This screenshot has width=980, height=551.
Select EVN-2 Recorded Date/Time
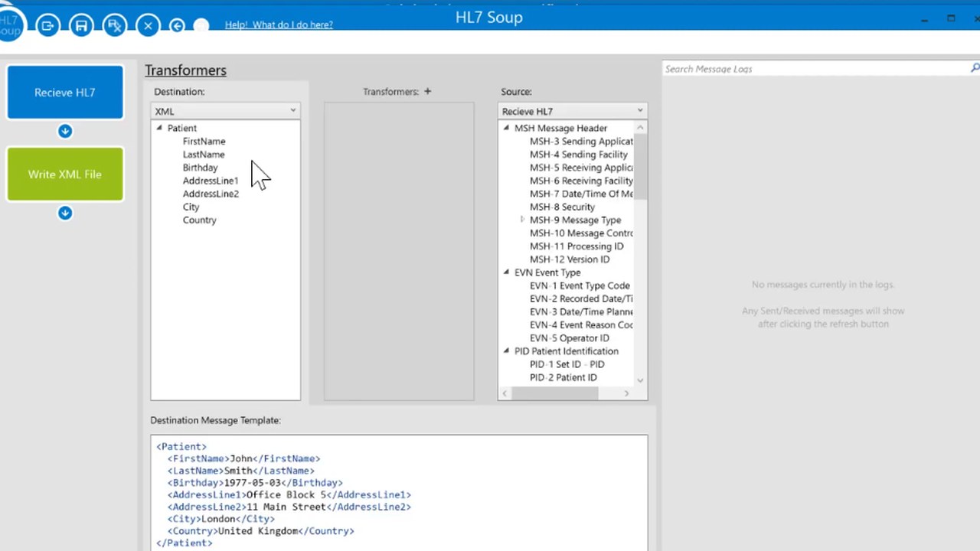[x=581, y=299]
